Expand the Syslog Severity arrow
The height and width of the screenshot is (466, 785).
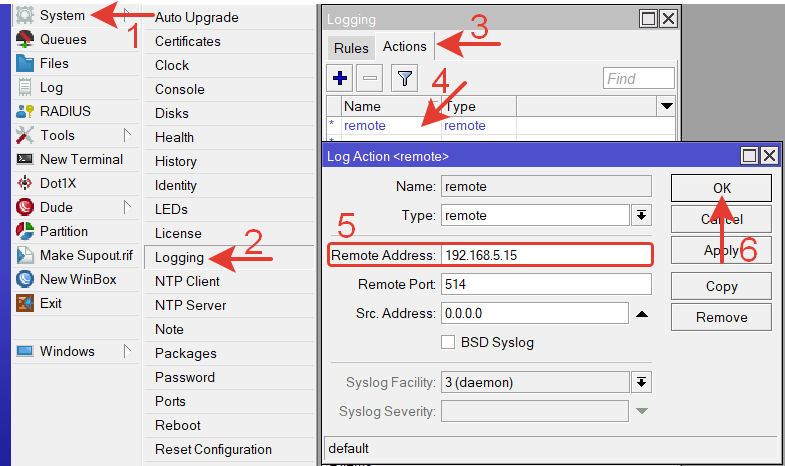(x=642, y=411)
